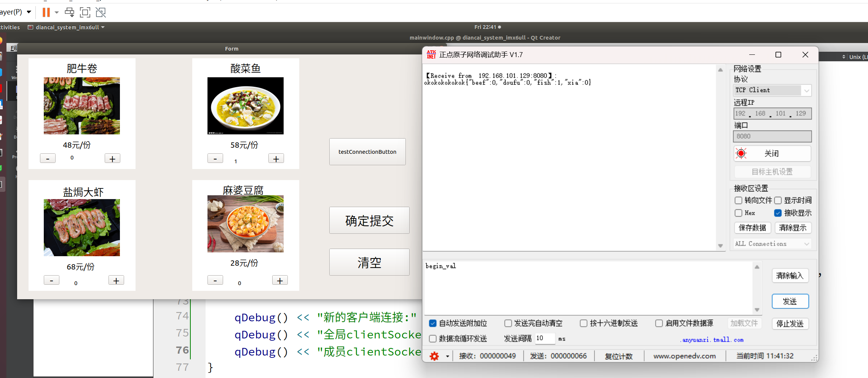Increase 酸菜鱼 quantity with plus button
Viewport: 868px width, 378px height.
pyautogui.click(x=276, y=158)
